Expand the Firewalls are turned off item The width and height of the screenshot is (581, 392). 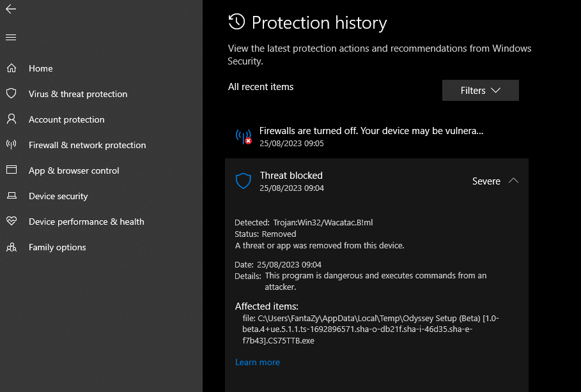pos(376,137)
